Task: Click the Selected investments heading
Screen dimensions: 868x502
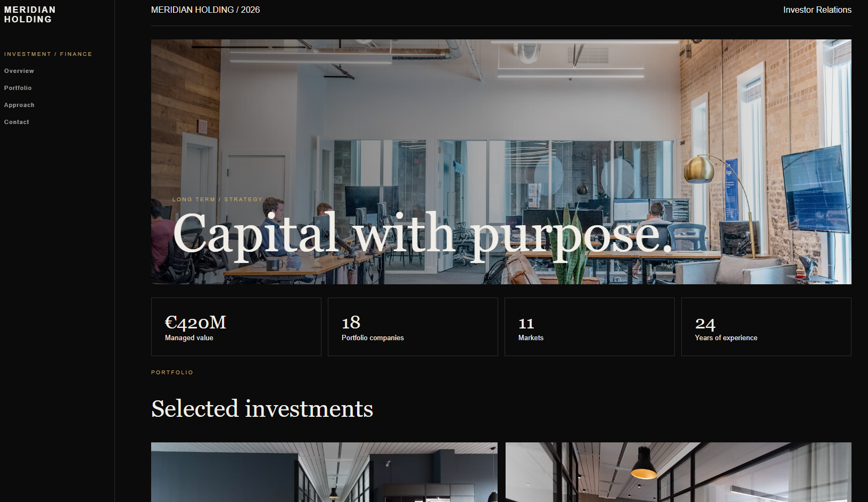Action: pyautogui.click(x=262, y=409)
